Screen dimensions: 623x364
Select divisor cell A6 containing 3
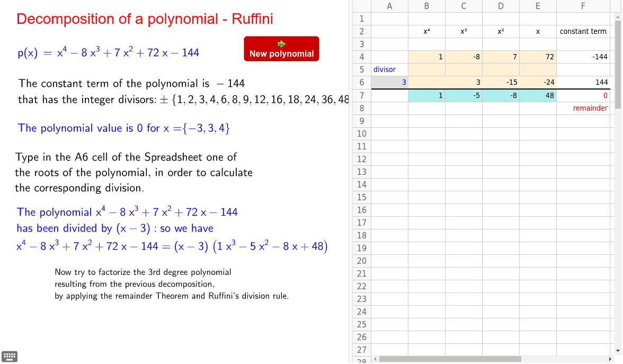(x=389, y=82)
